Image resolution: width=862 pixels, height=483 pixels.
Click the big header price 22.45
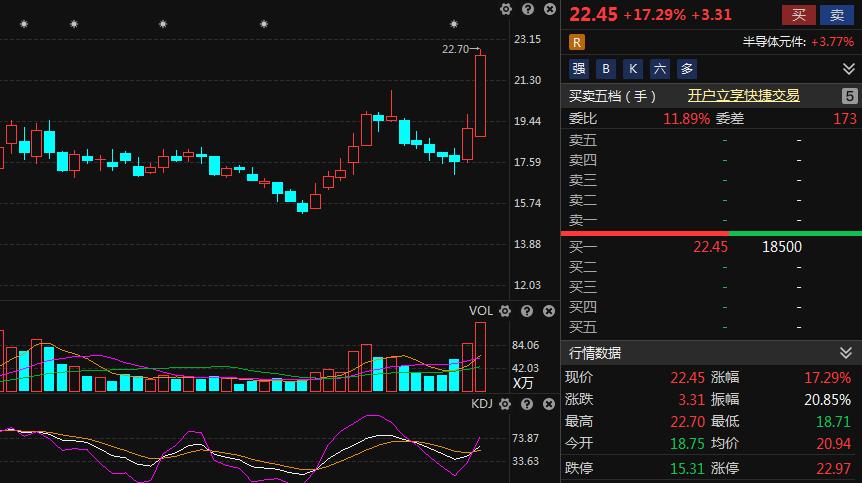click(593, 14)
